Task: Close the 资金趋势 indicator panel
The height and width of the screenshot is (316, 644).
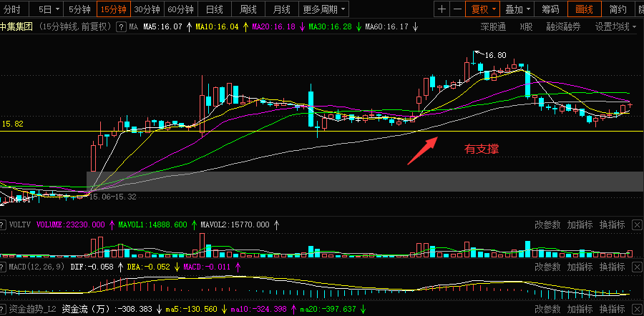Action: [x=638, y=310]
